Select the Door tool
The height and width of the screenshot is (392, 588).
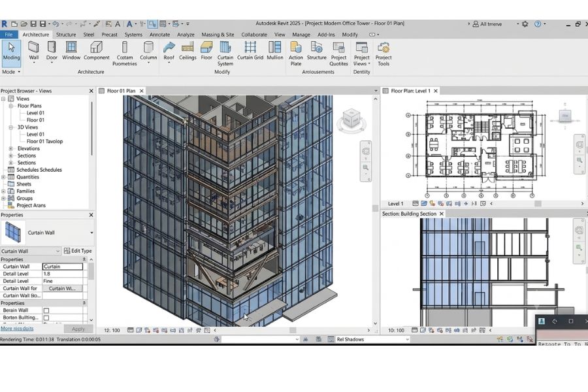52,52
